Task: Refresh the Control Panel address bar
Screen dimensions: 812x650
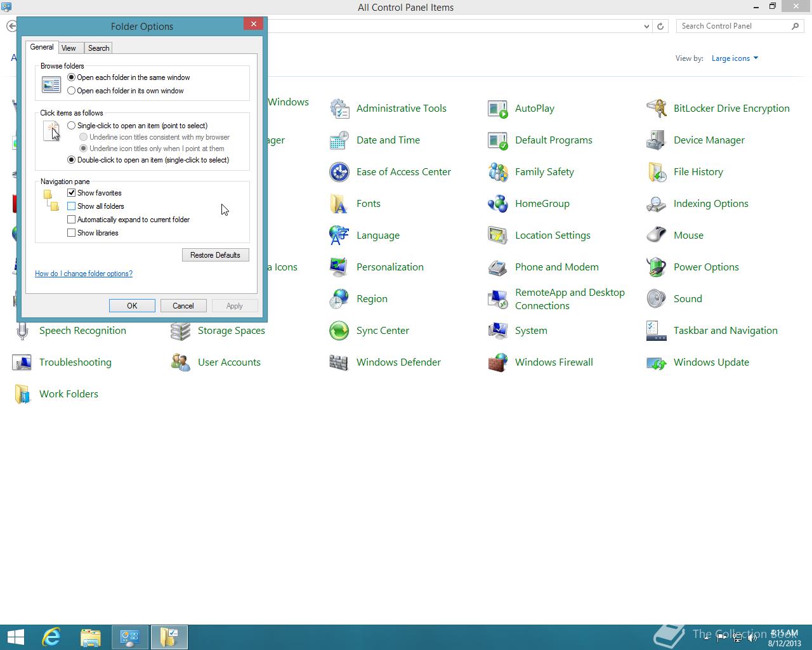Action: click(x=660, y=26)
